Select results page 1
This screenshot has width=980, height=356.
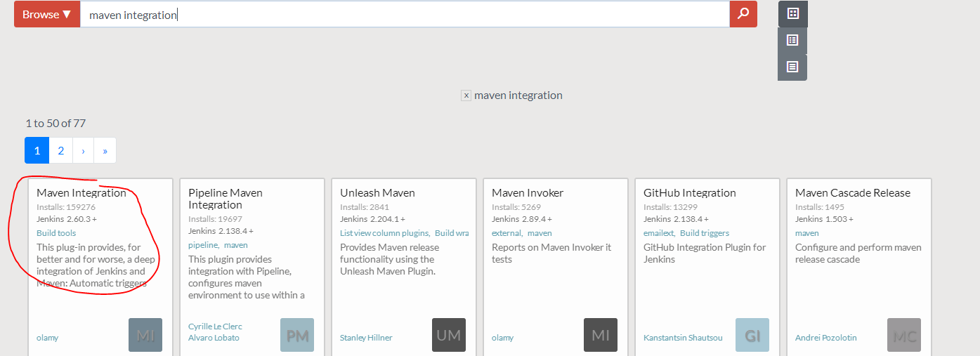click(37, 150)
